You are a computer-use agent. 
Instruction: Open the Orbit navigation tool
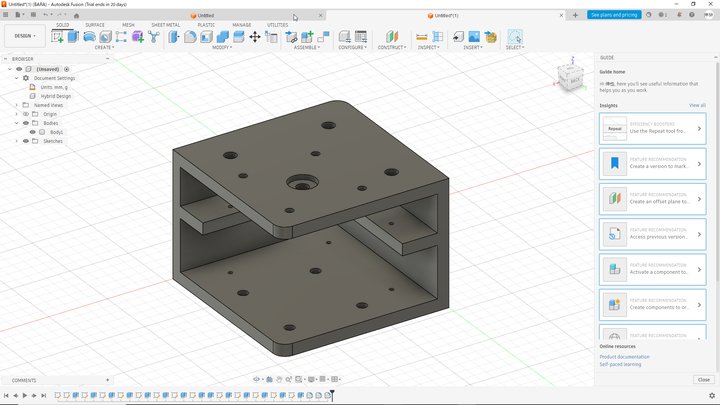coord(257,379)
